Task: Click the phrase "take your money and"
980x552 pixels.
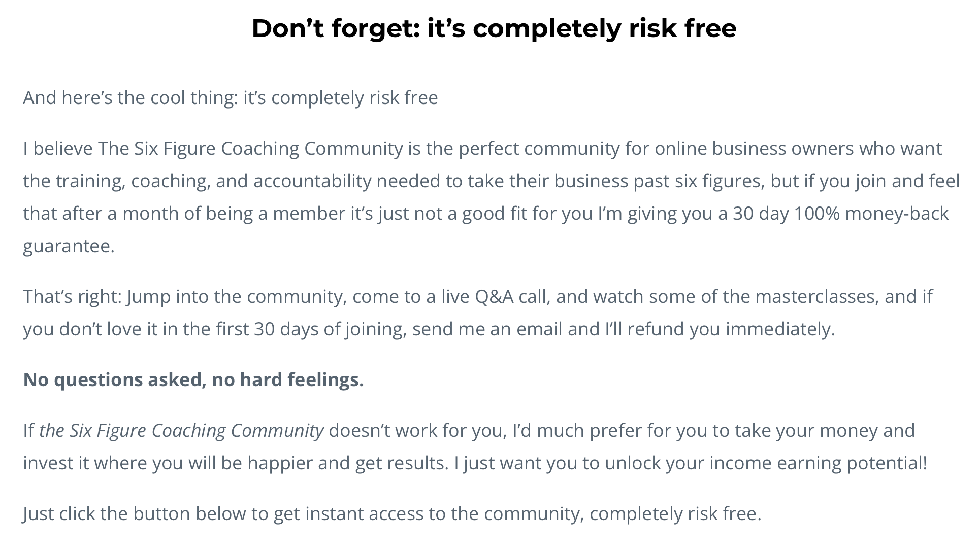Action: pyautogui.click(x=825, y=431)
